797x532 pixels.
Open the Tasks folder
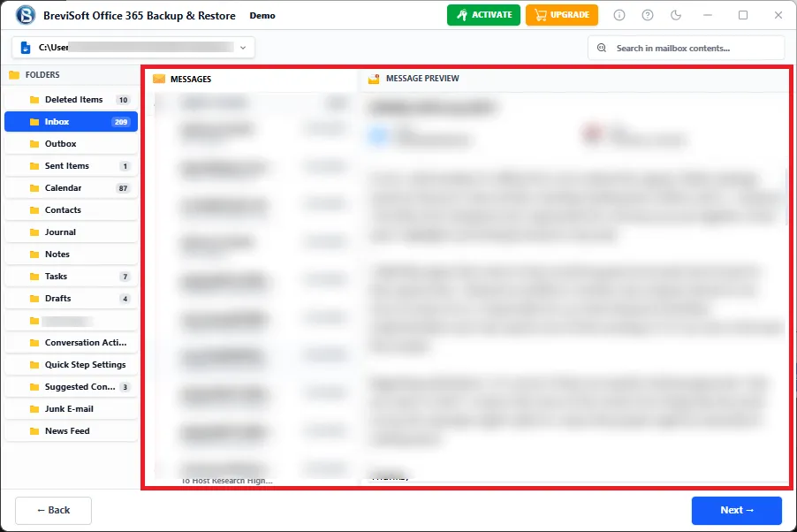point(71,277)
